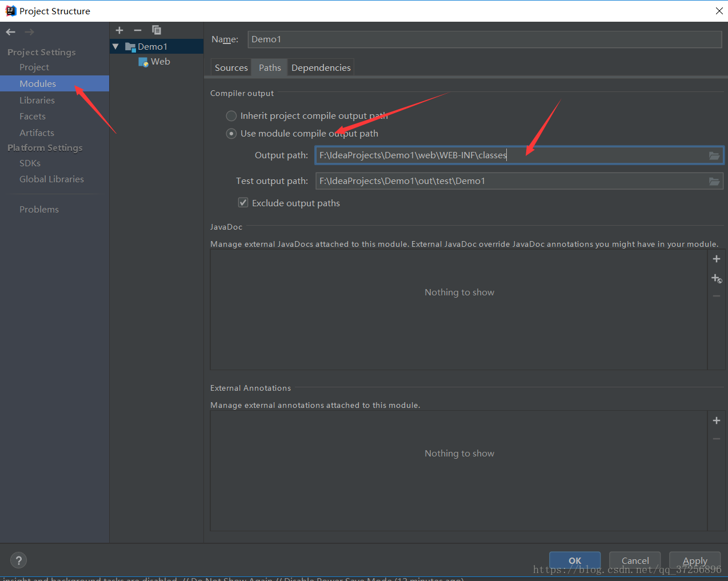Click the forward navigation arrow
This screenshot has height=581, width=728.
(30, 32)
